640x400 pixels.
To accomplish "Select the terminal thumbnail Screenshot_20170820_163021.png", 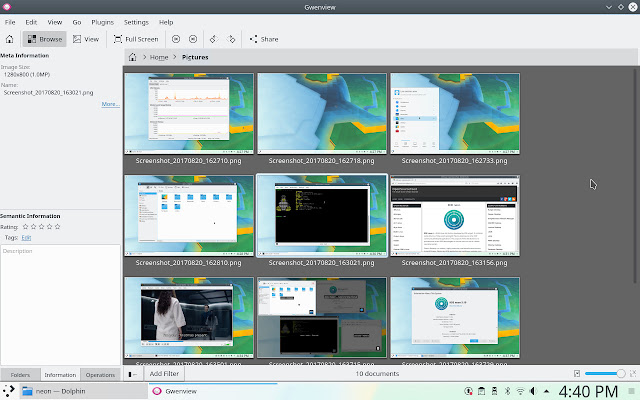I will point(322,216).
